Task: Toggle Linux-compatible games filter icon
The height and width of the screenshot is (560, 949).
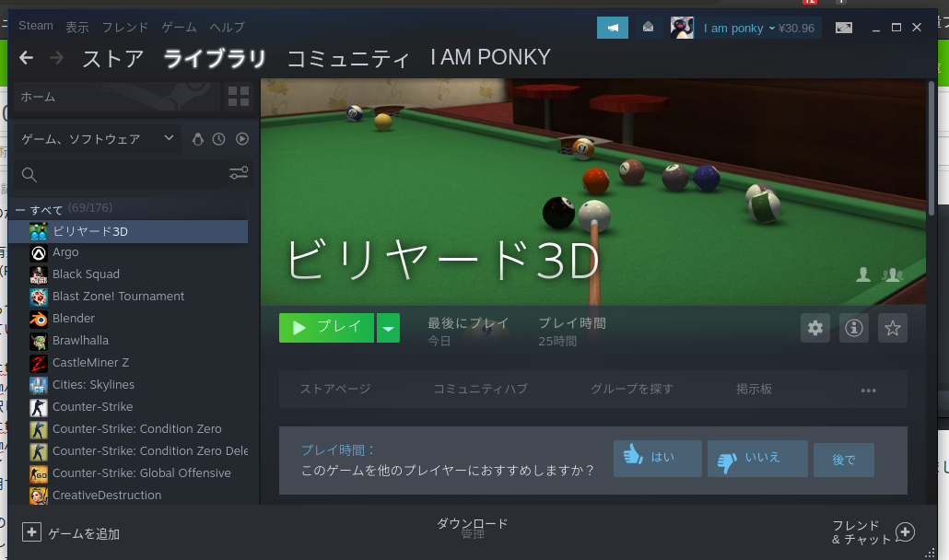Action: tap(198, 139)
